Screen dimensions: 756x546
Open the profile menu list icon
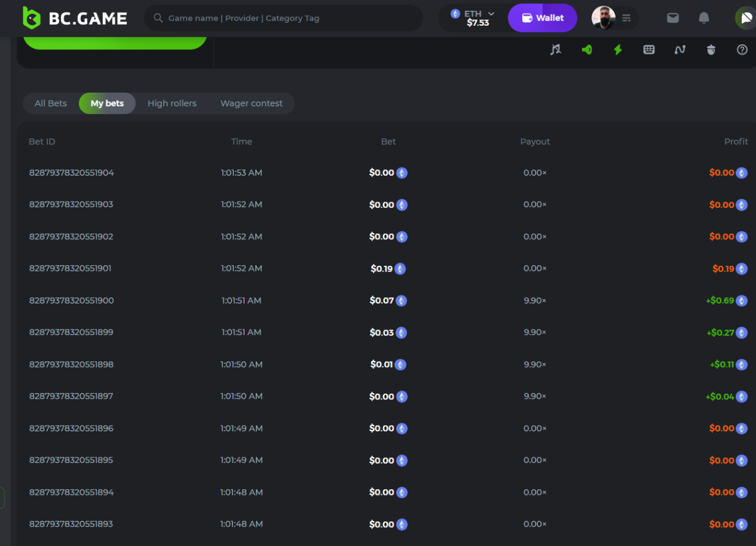[626, 18]
